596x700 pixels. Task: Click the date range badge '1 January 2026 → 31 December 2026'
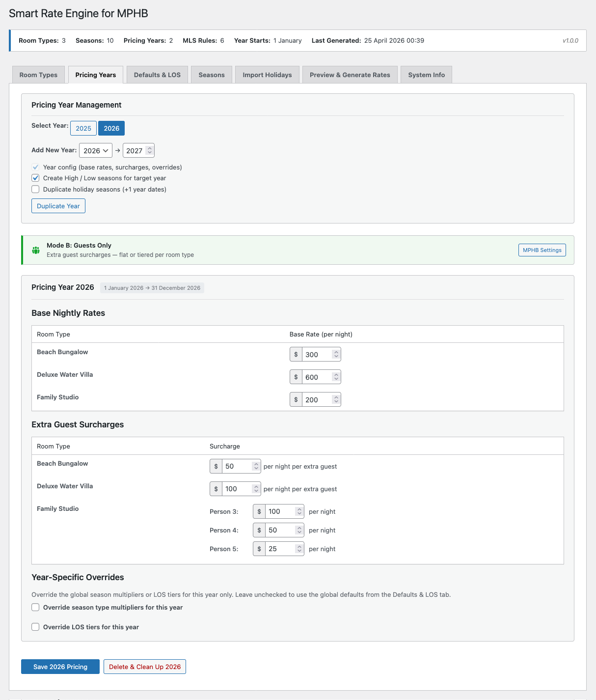[x=152, y=288]
